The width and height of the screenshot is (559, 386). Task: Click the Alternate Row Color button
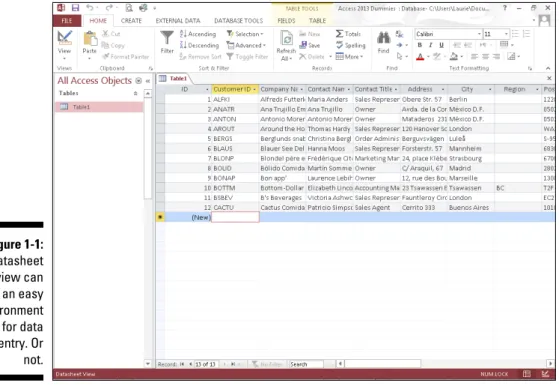coord(511,56)
